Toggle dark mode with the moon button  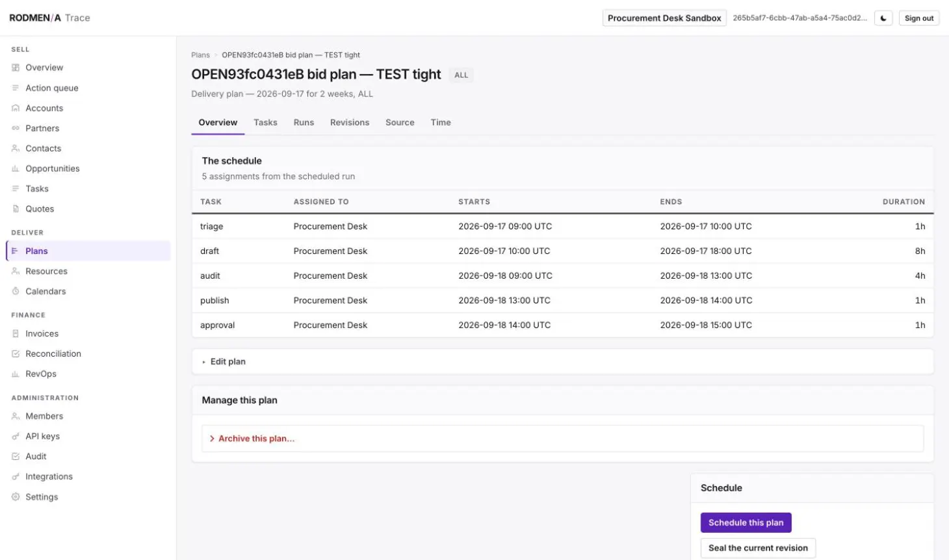click(883, 18)
